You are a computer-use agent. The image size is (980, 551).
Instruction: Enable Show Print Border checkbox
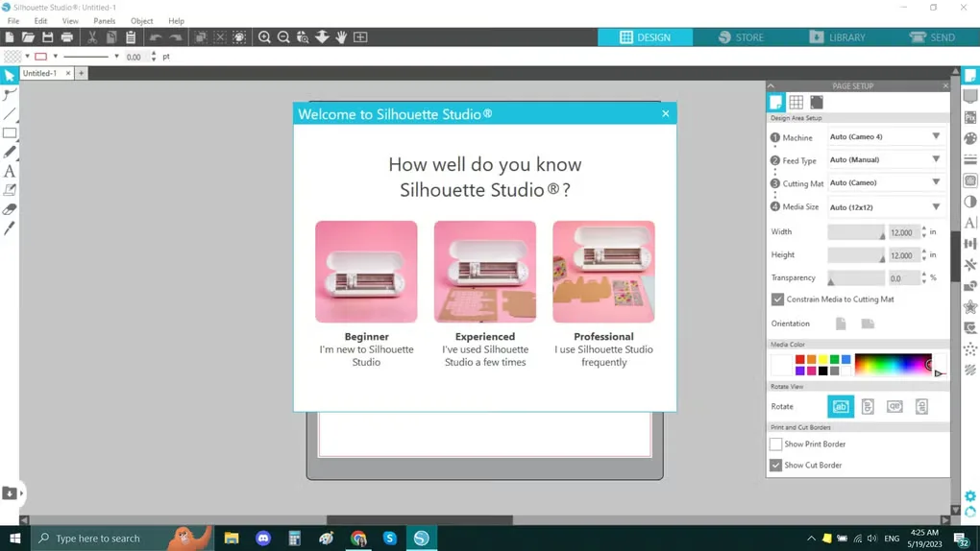pos(775,444)
